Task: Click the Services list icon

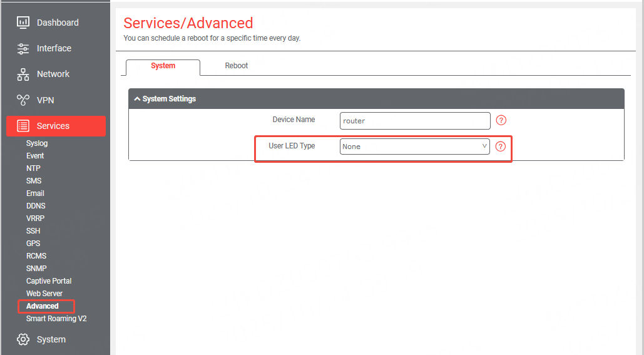Action: [23, 126]
